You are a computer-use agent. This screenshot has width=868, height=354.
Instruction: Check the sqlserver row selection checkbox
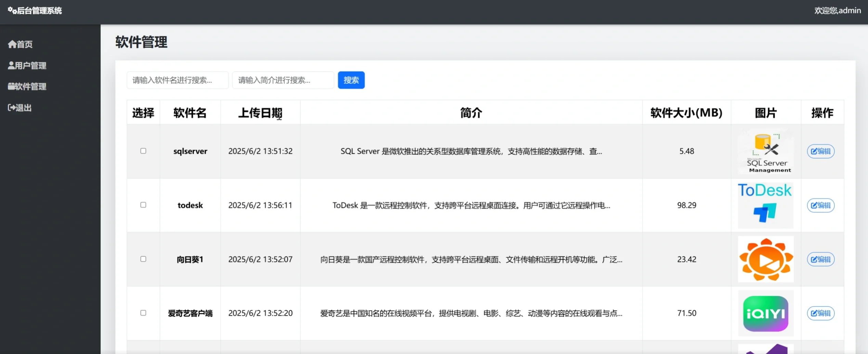coord(143,151)
